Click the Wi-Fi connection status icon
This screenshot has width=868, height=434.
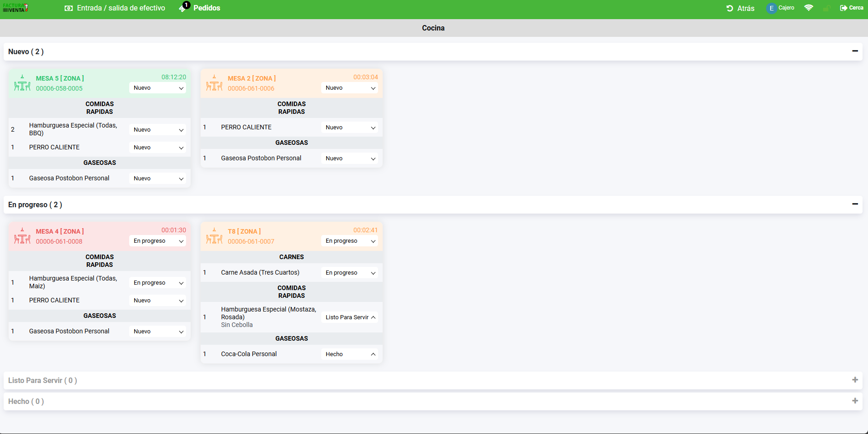pyautogui.click(x=808, y=8)
